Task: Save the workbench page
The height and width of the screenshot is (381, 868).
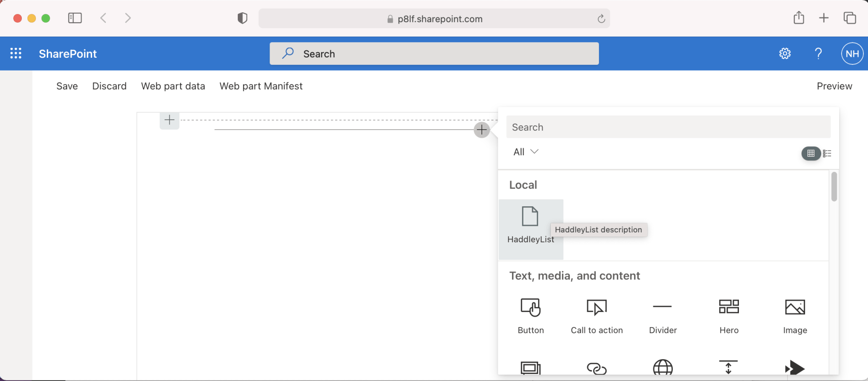Action: point(67,86)
